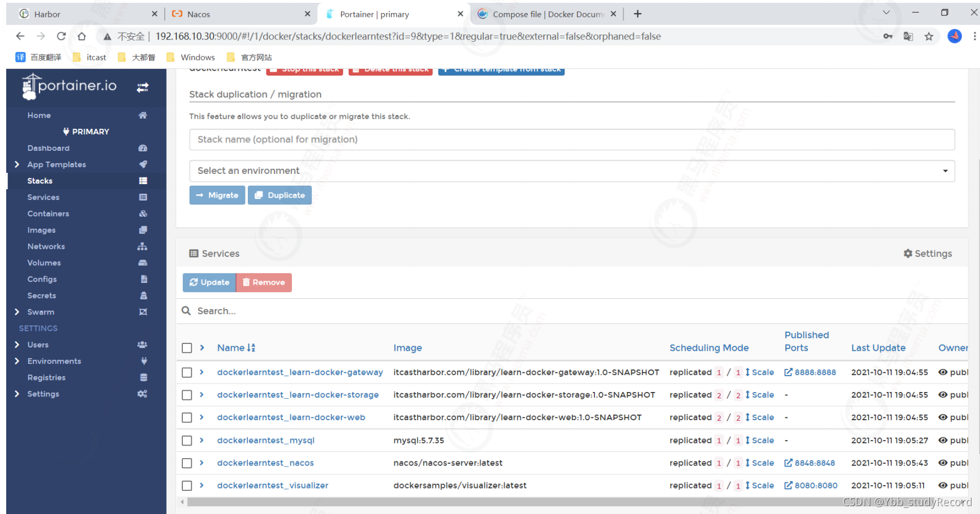Open the saved passwords key icon
Image resolution: width=980 pixels, height=514 pixels.
(x=887, y=36)
